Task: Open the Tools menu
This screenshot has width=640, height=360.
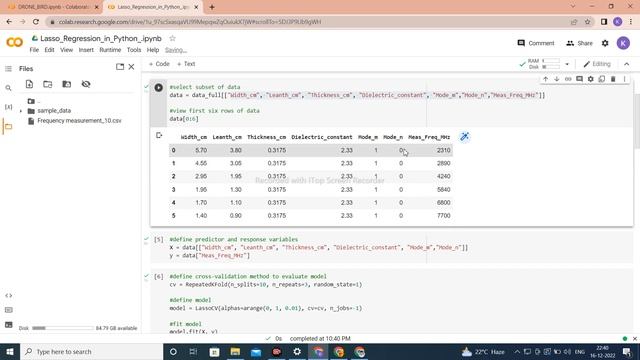Action: [134, 50]
